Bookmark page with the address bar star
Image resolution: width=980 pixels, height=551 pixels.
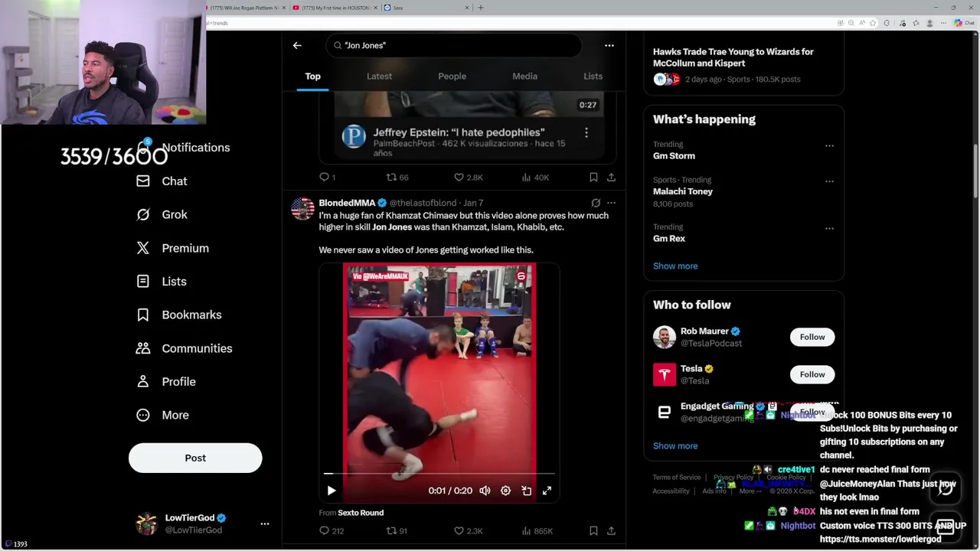click(x=873, y=23)
